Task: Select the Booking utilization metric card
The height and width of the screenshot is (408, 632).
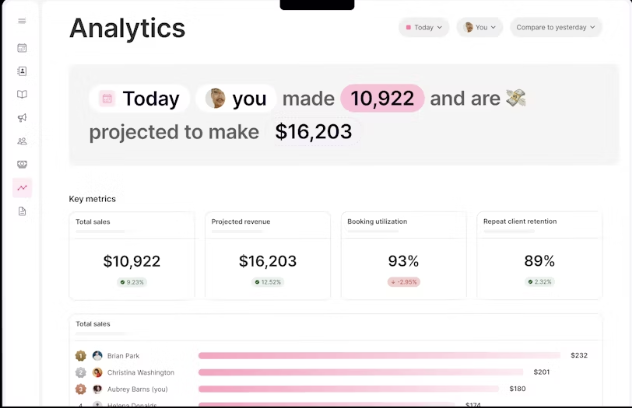Action: (x=403, y=255)
